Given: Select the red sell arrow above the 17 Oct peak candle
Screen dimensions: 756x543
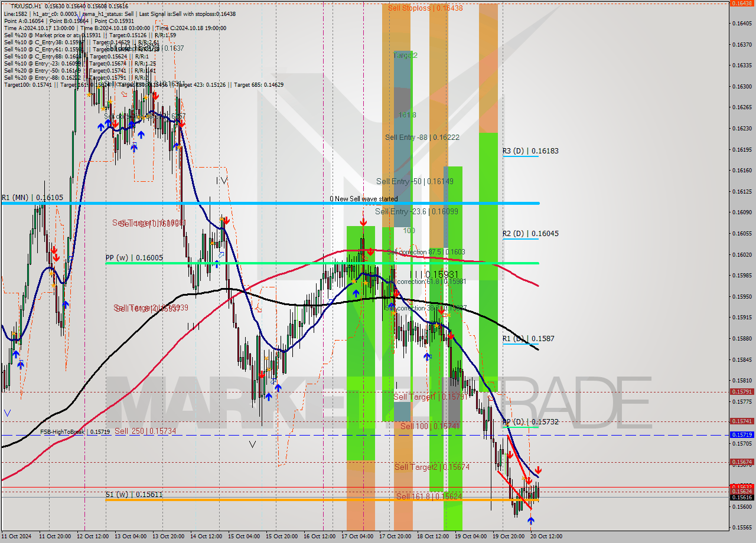Looking at the screenshot, I should [363, 222].
